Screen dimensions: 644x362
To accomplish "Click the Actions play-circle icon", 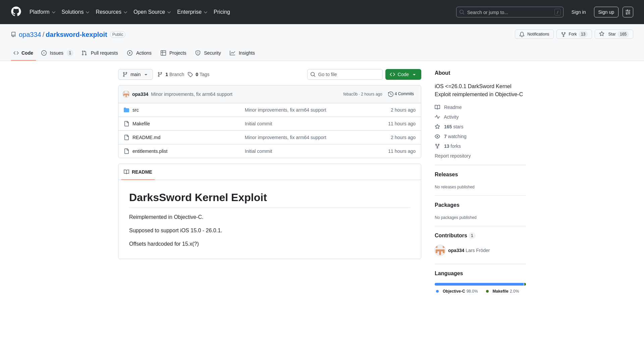I will coord(130,53).
